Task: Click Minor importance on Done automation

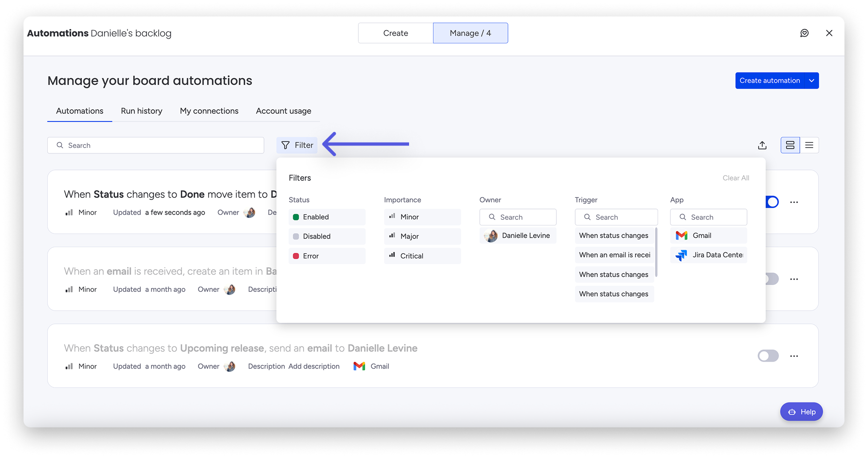Action: [x=81, y=212]
